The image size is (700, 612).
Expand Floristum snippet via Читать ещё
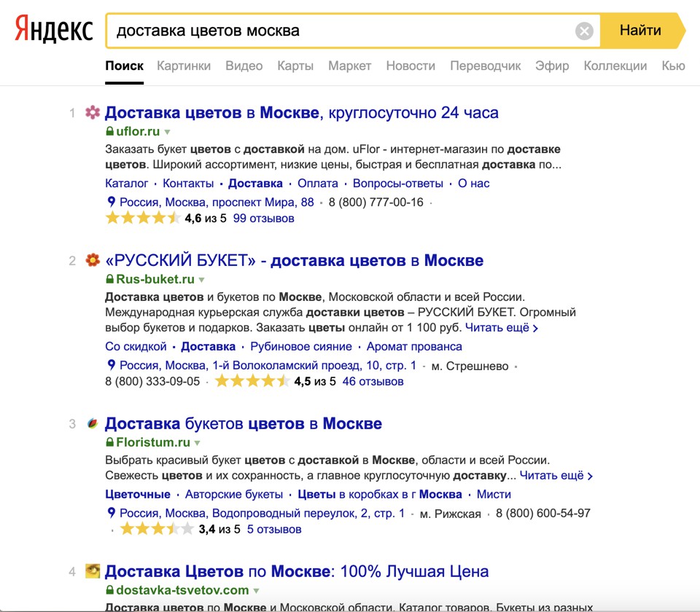coord(556,476)
